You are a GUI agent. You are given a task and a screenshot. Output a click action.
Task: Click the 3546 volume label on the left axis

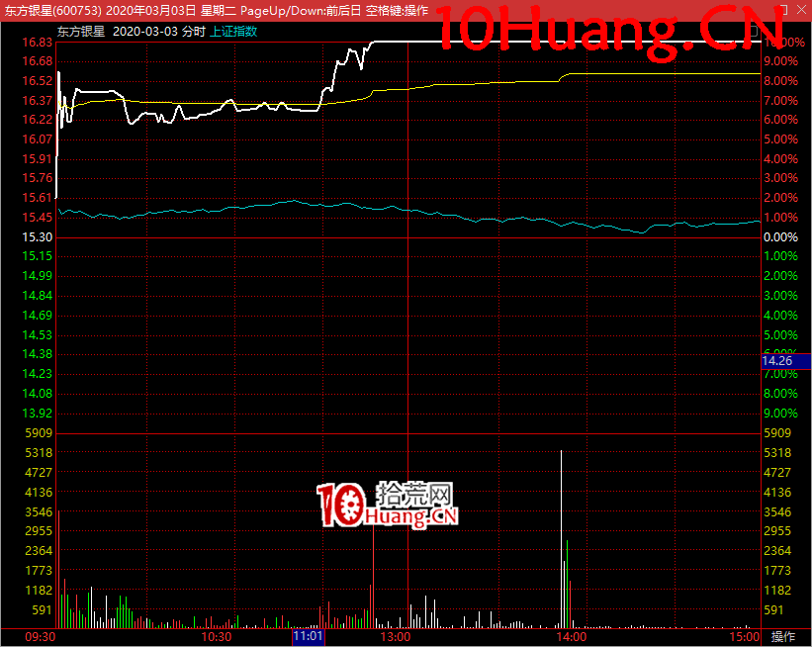click(x=39, y=512)
